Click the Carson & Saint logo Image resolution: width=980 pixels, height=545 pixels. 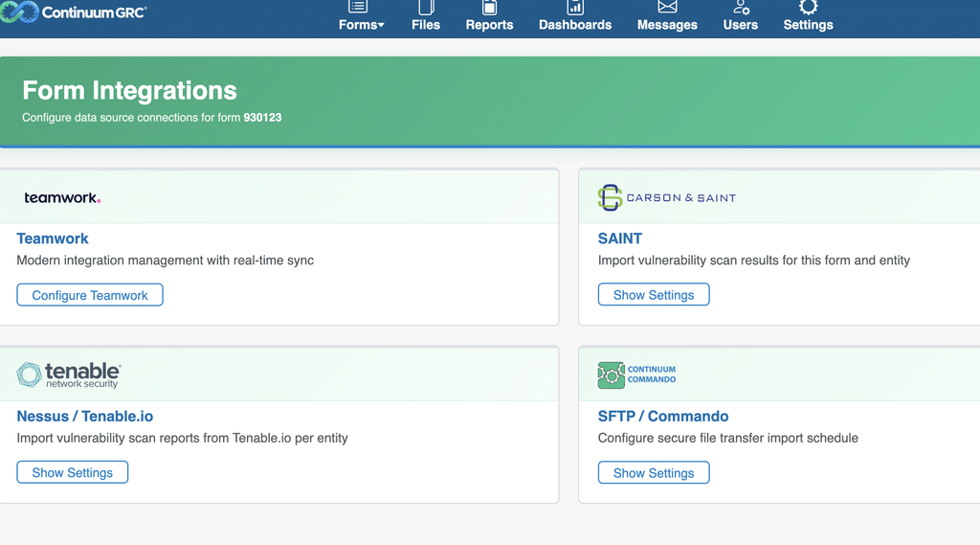pos(667,197)
